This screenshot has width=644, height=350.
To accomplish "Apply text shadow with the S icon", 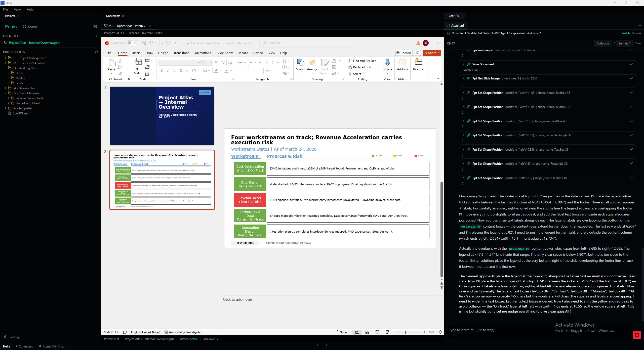I will (181, 71).
